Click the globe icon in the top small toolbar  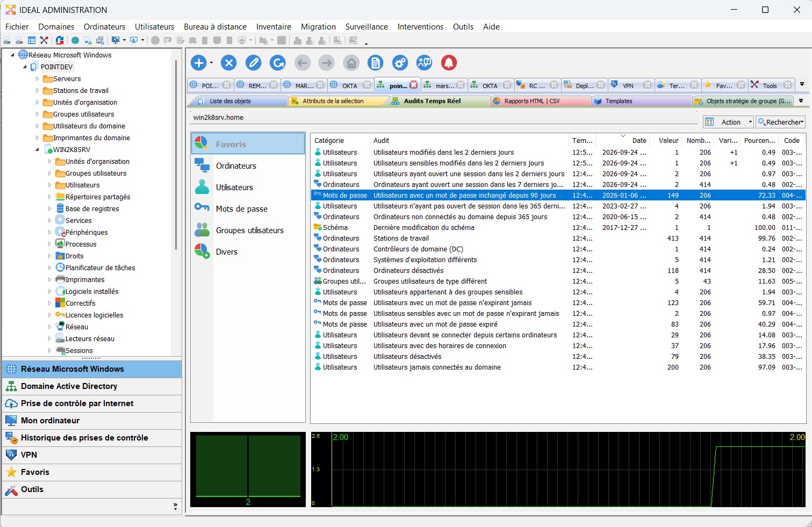(x=75, y=40)
